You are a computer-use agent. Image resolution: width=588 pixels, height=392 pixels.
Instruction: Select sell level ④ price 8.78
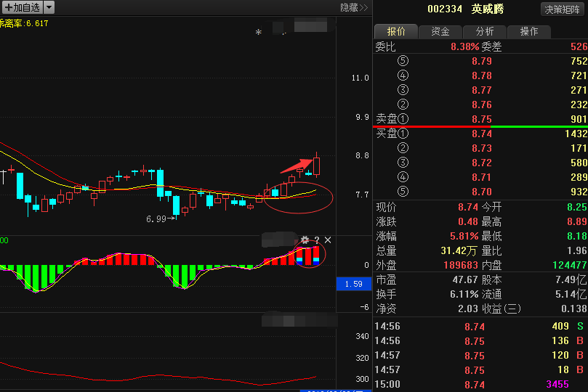click(481, 75)
